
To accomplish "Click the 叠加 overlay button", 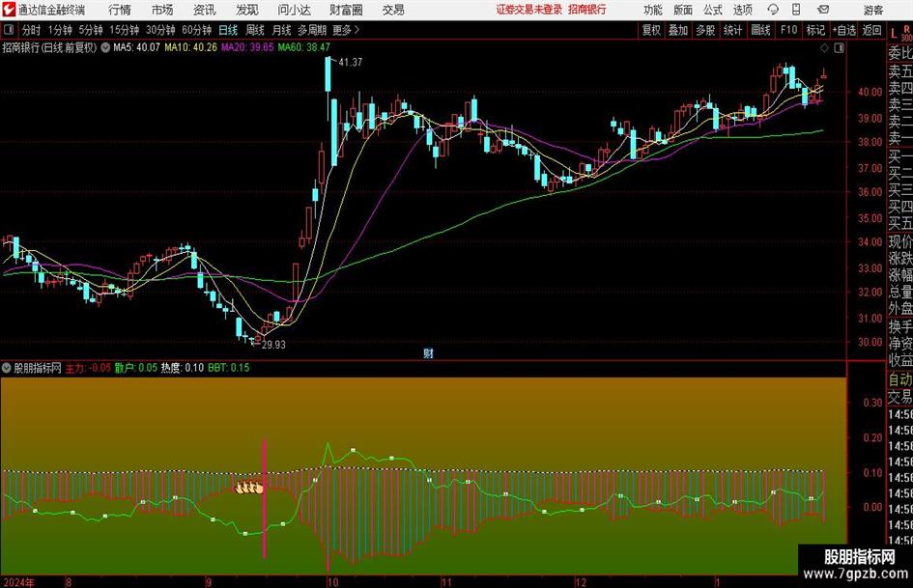I will [678, 30].
